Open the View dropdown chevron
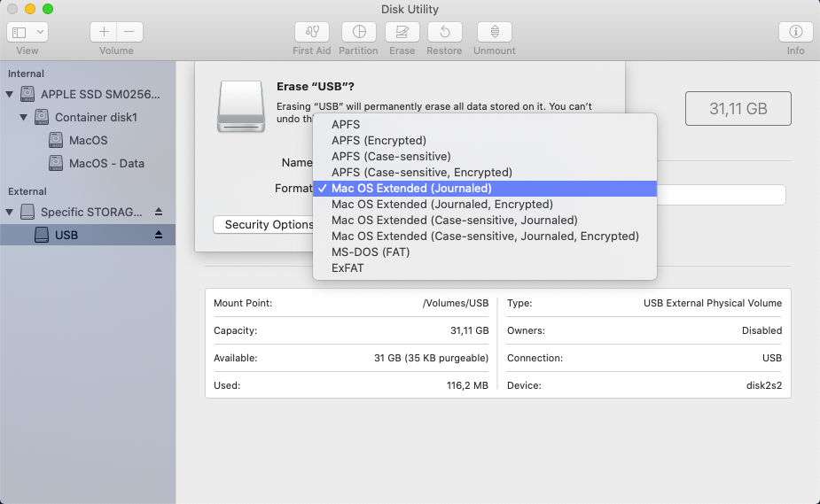Image resolution: width=820 pixels, height=504 pixels. click(x=40, y=33)
